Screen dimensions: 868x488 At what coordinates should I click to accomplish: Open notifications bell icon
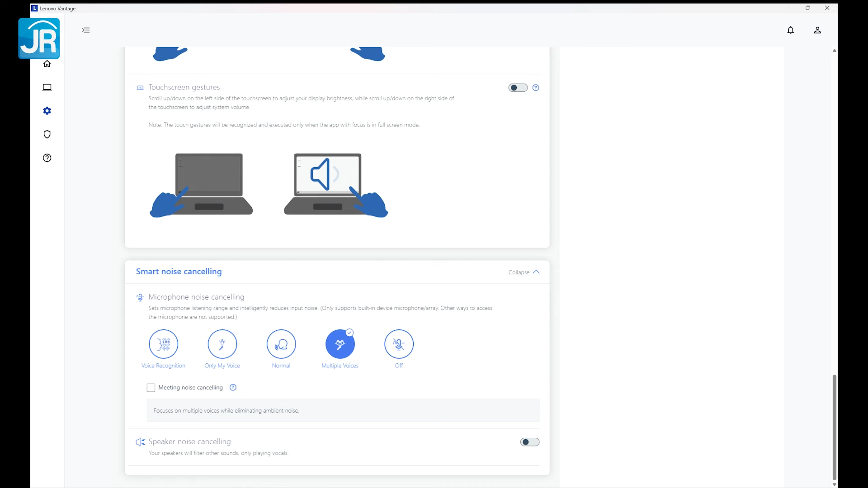tap(790, 30)
